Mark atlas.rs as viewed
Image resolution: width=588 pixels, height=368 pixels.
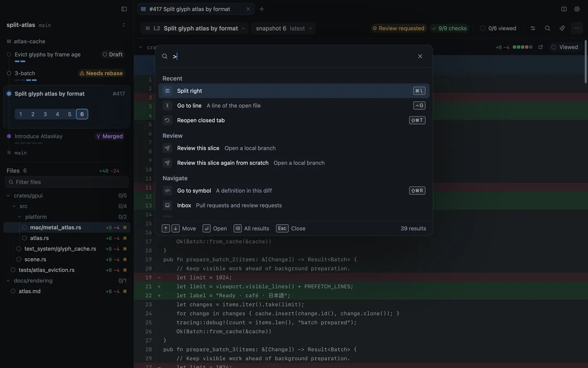point(24,238)
